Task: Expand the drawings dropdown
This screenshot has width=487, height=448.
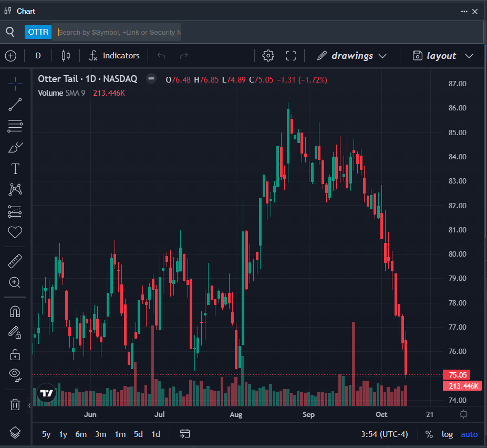Action: coord(352,56)
